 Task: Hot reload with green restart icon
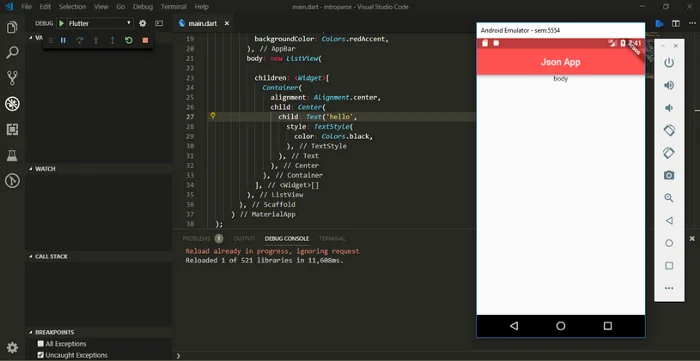pos(129,40)
